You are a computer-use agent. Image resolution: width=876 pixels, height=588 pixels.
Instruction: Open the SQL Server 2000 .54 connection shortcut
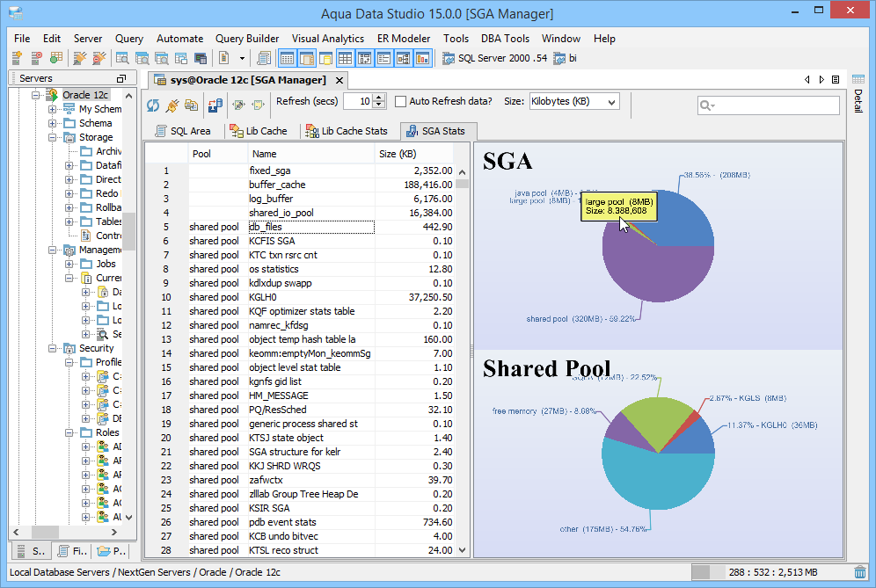point(494,58)
